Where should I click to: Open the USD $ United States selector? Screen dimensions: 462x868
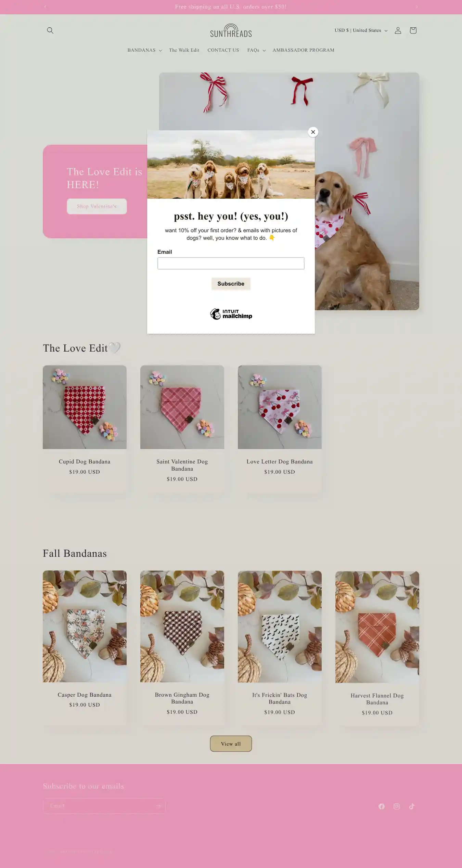(361, 30)
